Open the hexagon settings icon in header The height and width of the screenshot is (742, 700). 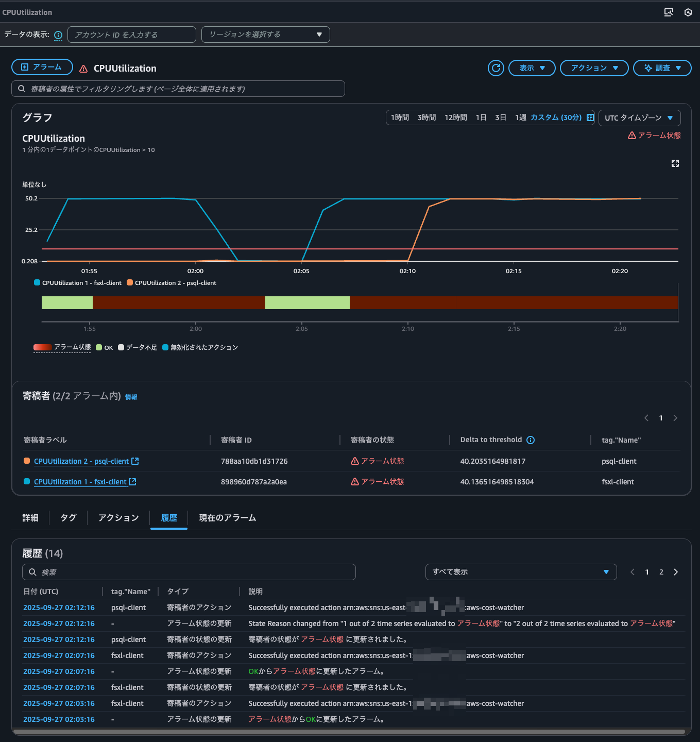click(x=688, y=12)
